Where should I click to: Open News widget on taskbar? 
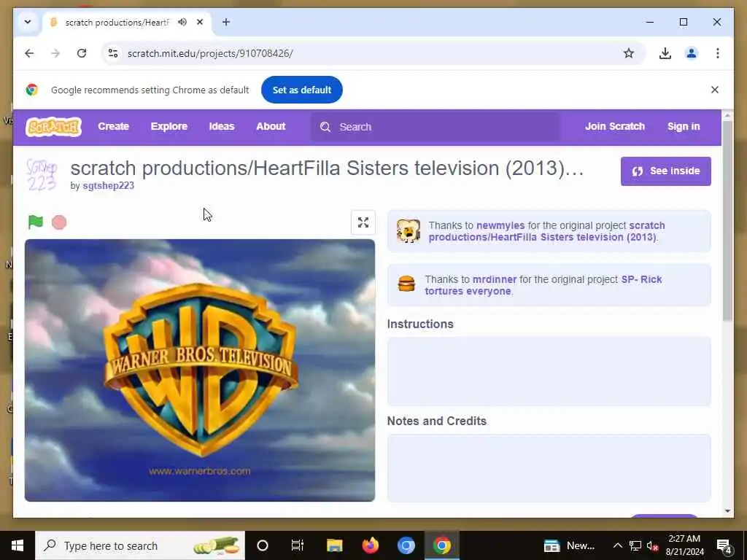pyautogui.click(x=569, y=545)
